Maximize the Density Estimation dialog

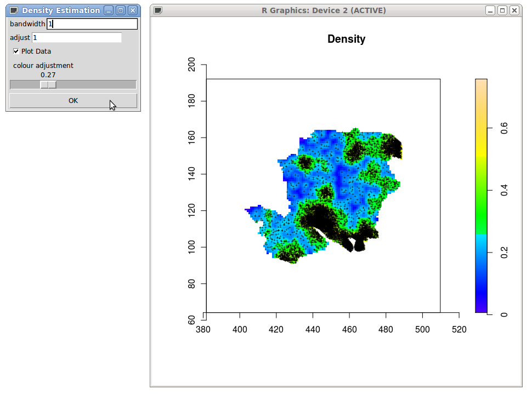(121, 10)
